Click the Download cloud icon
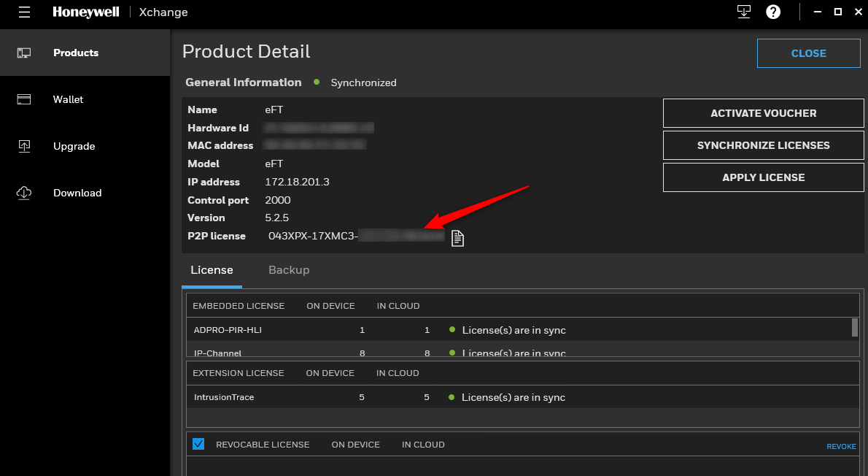This screenshot has width=868, height=476. pos(24,193)
